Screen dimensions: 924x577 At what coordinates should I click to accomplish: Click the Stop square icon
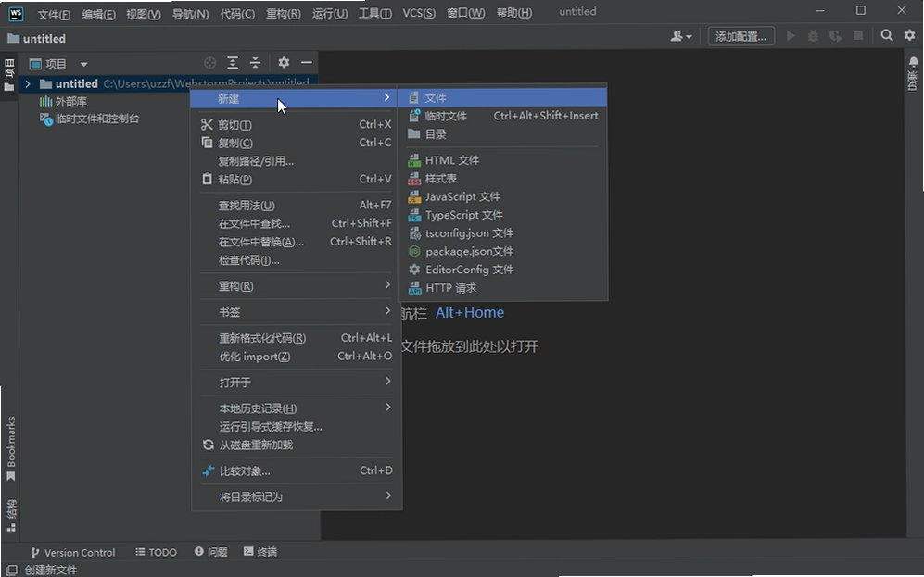(x=858, y=36)
